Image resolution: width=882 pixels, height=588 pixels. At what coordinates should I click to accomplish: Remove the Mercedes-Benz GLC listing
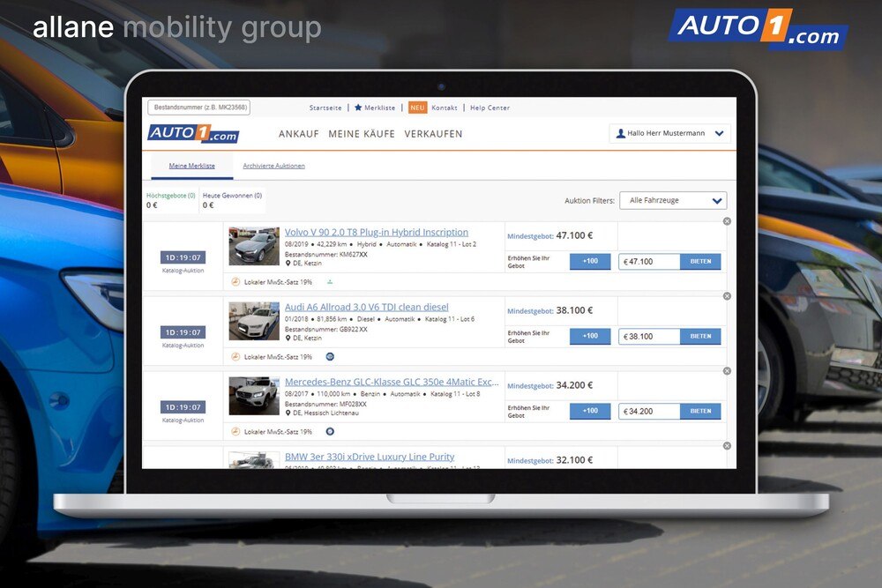727,371
